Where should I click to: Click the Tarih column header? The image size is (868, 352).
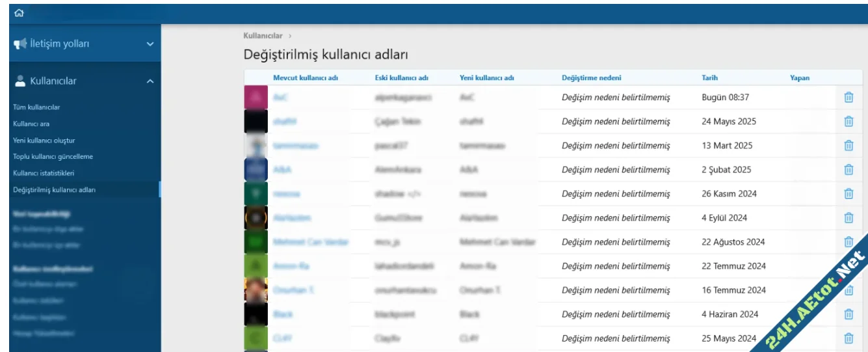point(709,78)
